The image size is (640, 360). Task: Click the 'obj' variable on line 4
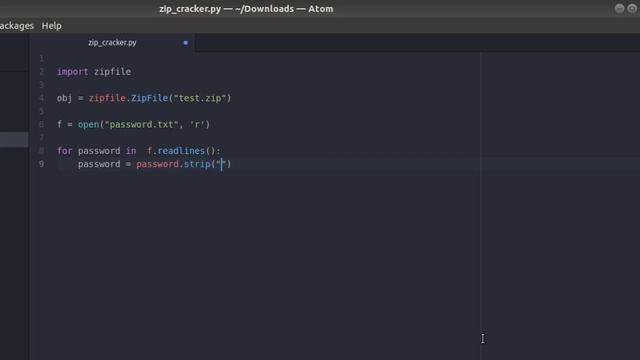point(64,98)
